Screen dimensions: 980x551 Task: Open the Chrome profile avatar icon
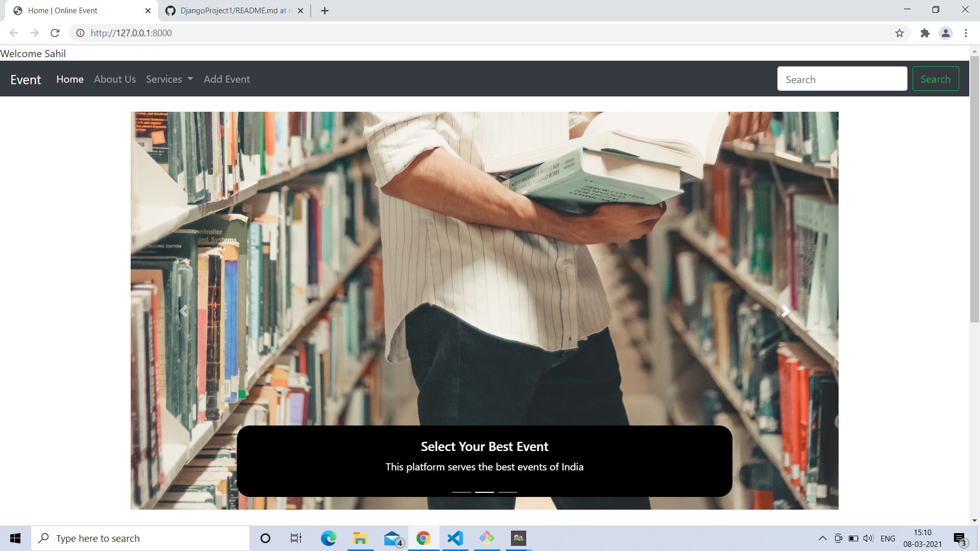945,33
